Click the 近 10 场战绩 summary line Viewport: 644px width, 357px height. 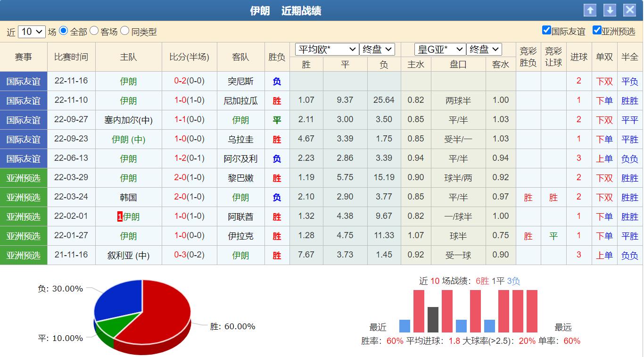470,281
